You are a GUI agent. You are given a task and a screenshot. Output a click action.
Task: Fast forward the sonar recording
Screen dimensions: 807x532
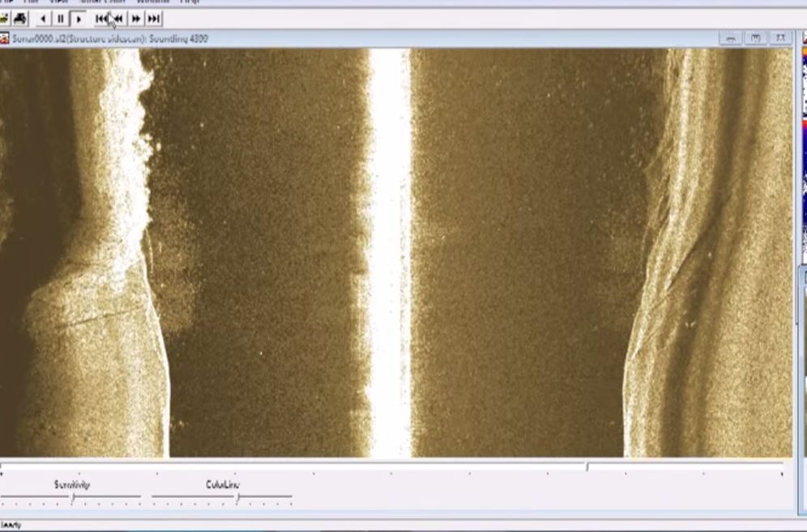136,19
